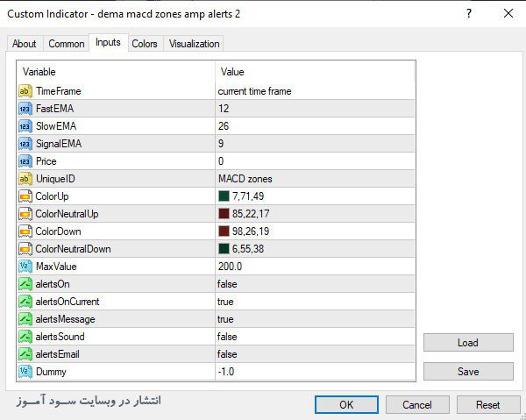Pick the ColorDown red swatch

click(224, 231)
